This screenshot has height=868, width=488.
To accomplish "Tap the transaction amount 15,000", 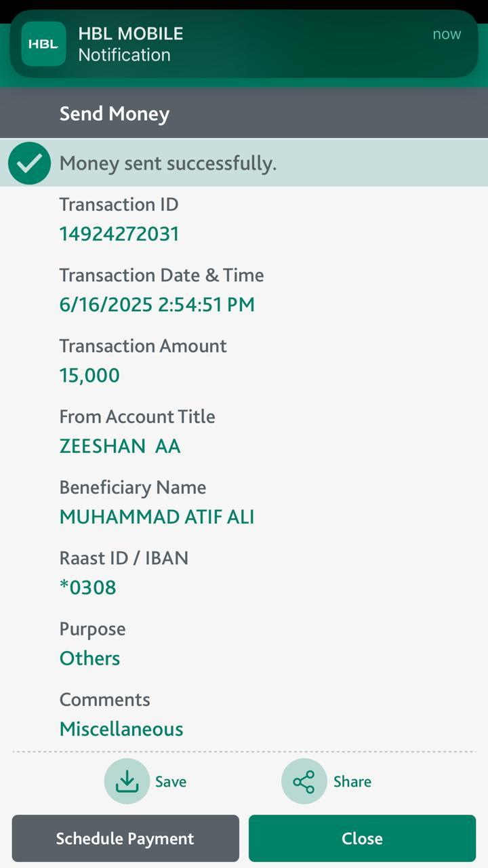I will click(x=89, y=375).
